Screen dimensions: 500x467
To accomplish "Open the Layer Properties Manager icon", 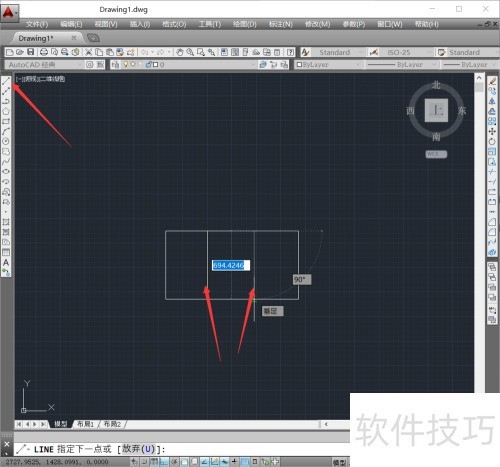I will click(x=115, y=65).
